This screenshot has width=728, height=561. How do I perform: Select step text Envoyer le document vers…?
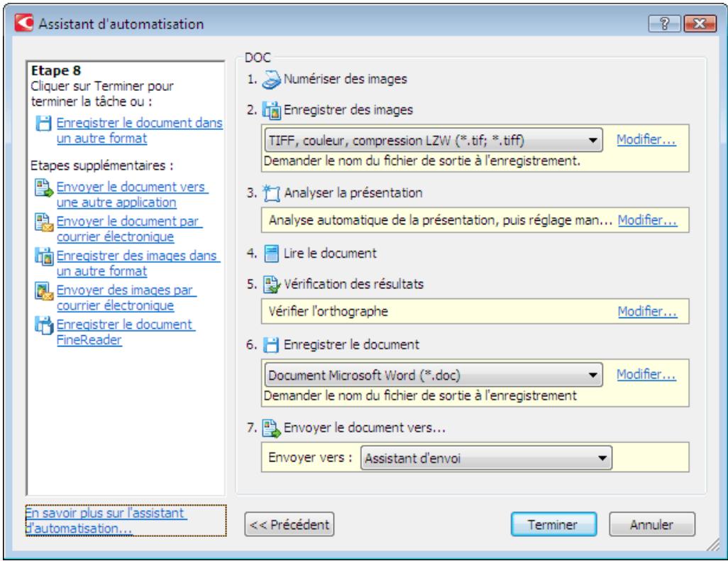(365, 427)
